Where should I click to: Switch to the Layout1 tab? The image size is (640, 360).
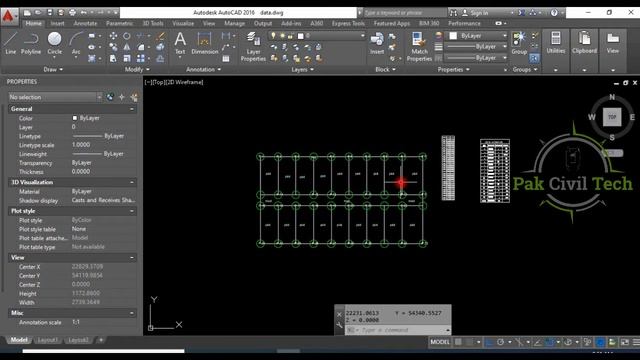coord(47,340)
